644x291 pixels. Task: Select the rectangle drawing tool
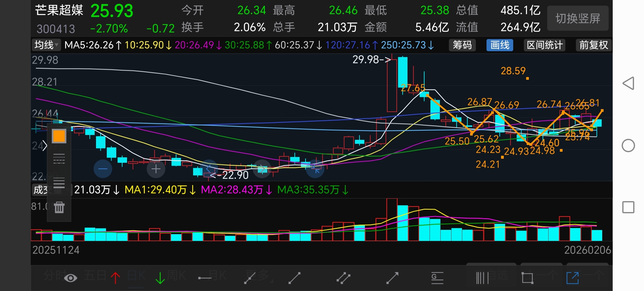click(x=527, y=278)
